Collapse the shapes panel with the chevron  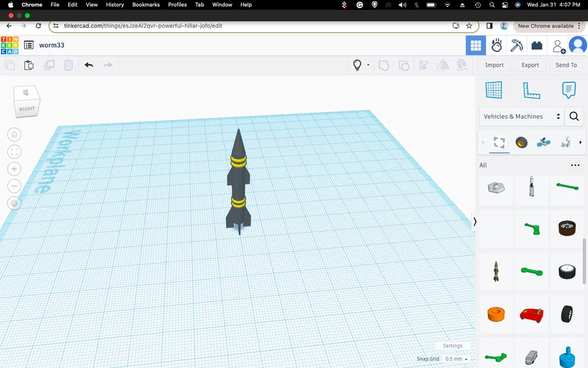coord(475,221)
